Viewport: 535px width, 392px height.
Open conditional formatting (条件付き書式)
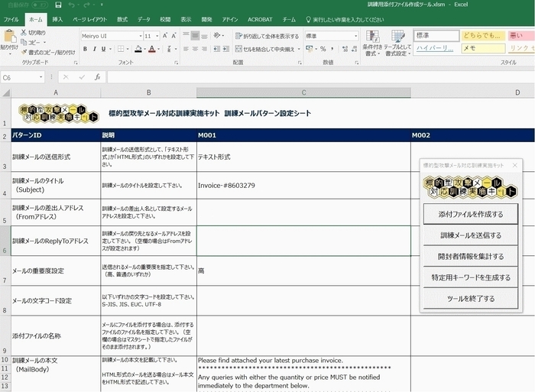pos(372,42)
